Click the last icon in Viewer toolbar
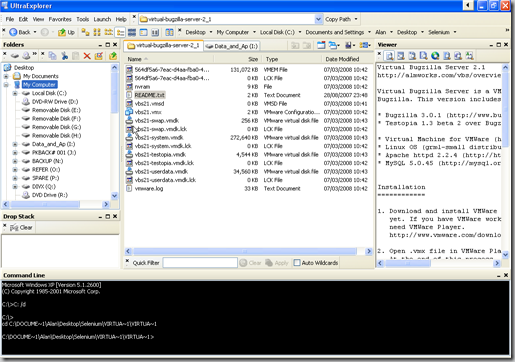515x362 pixels. [x=469, y=56]
